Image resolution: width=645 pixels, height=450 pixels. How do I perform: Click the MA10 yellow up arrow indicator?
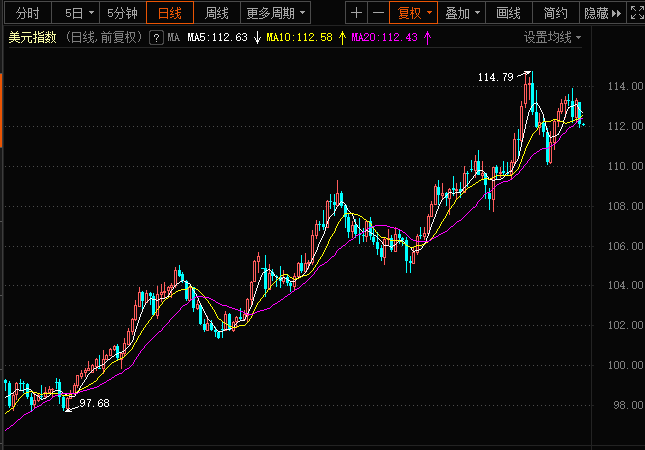342,37
